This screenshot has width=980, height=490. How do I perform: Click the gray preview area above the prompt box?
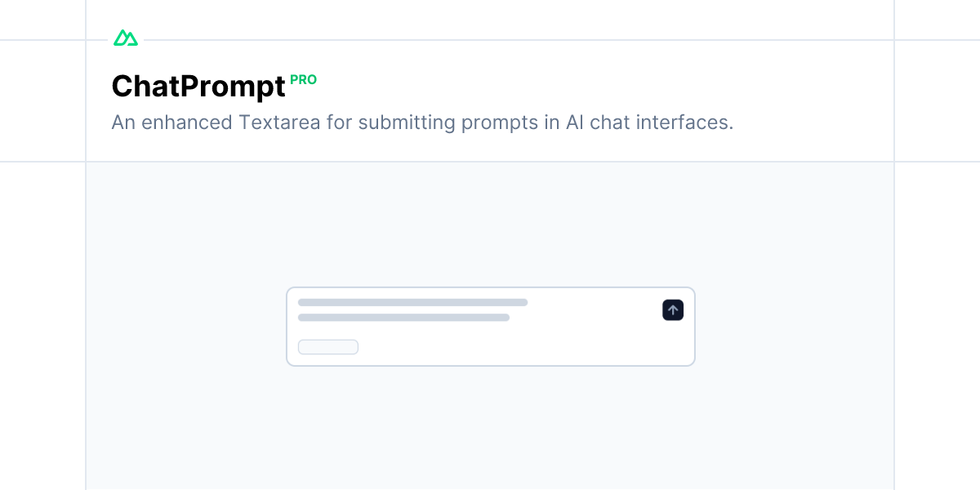click(490, 225)
